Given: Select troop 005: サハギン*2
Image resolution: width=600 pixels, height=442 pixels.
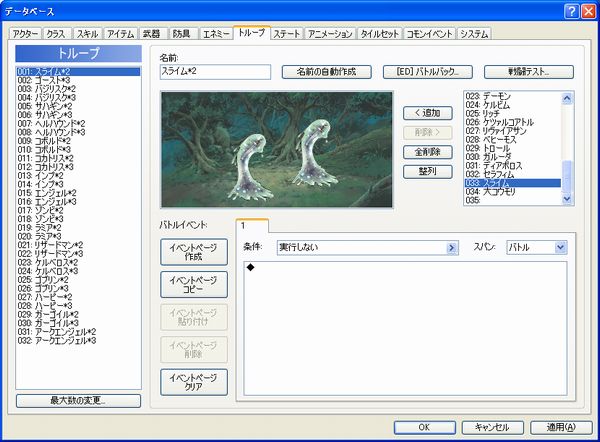Looking at the screenshot, I should tap(78, 106).
